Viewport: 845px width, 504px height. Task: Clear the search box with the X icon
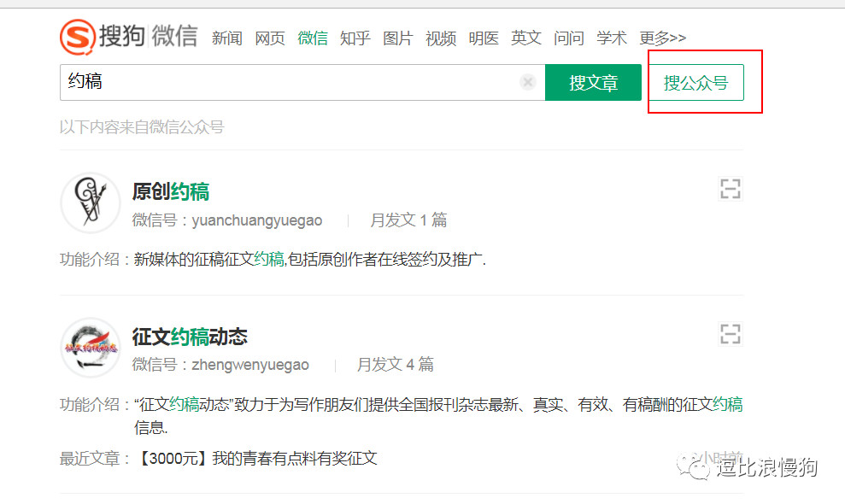coord(528,82)
